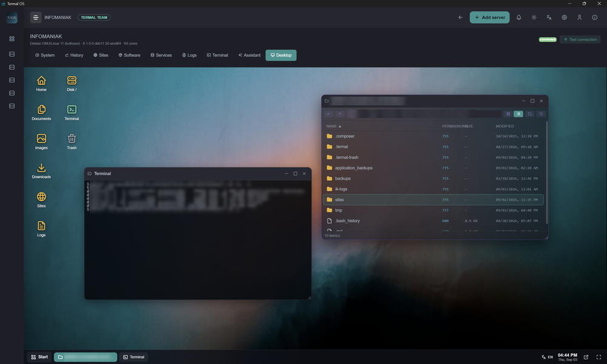Viewport: 607px width, 364px height.
Task: Open the user account icon
Action: (580, 18)
